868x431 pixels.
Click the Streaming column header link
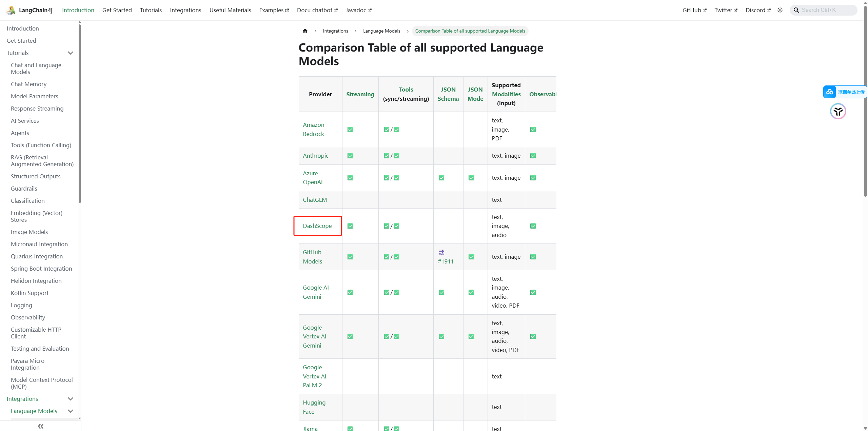tap(360, 94)
